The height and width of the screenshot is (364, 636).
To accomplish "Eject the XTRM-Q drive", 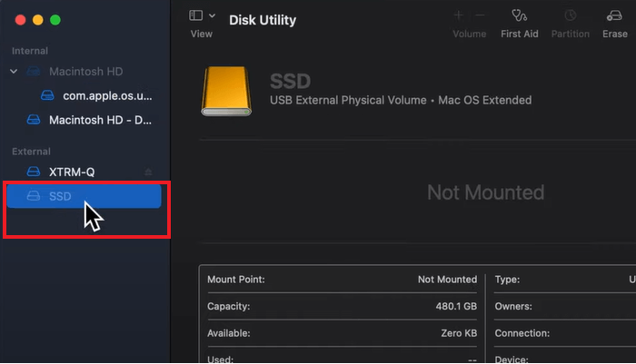I will click(x=148, y=172).
